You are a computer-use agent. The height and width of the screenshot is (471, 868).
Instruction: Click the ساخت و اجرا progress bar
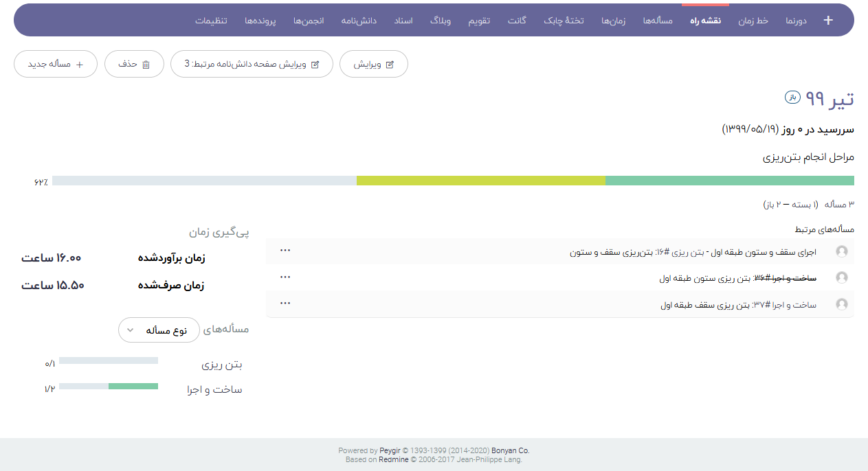[x=109, y=387]
